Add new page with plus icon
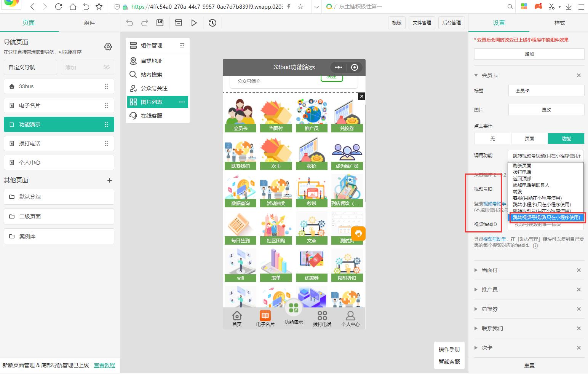The width and height of the screenshot is (588, 374). (x=110, y=180)
